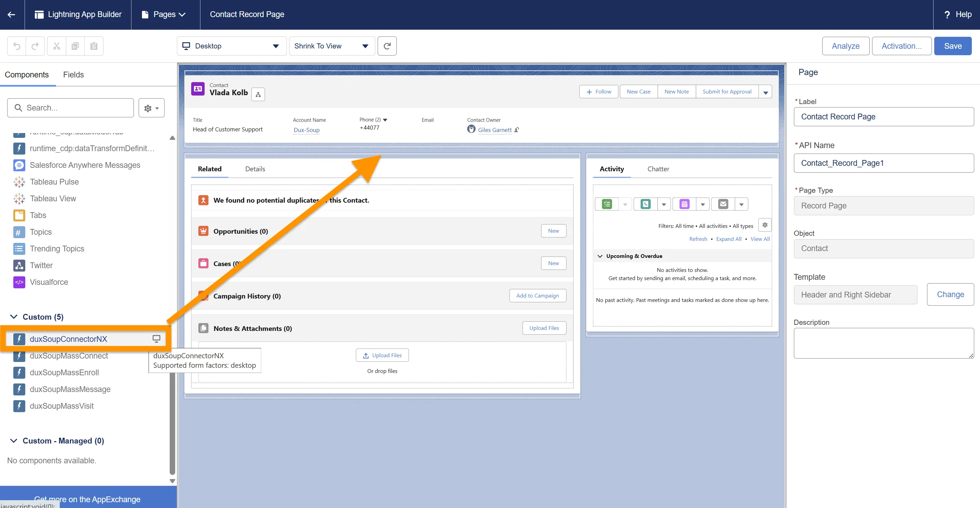This screenshot has height=508, width=980.
Task: Click the API Name input field
Action: pyautogui.click(x=883, y=163)
